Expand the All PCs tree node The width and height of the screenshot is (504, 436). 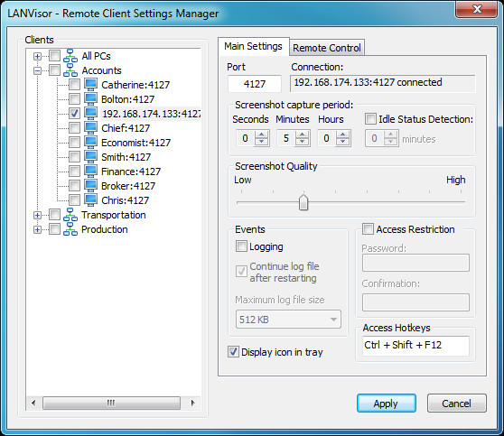click(37, 56)
